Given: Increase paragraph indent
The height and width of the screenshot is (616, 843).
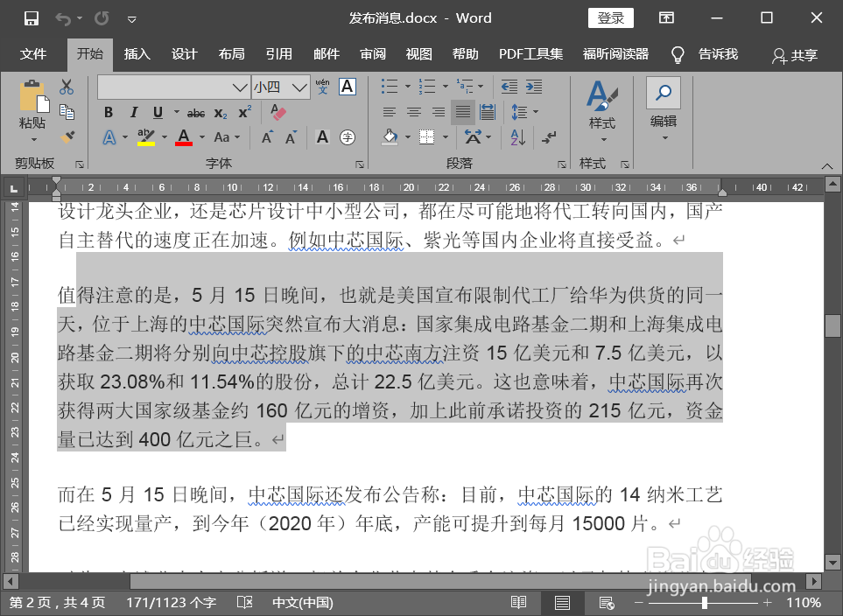Looking at the screenshot, I should pyautogui.click(x=533, y=87).
